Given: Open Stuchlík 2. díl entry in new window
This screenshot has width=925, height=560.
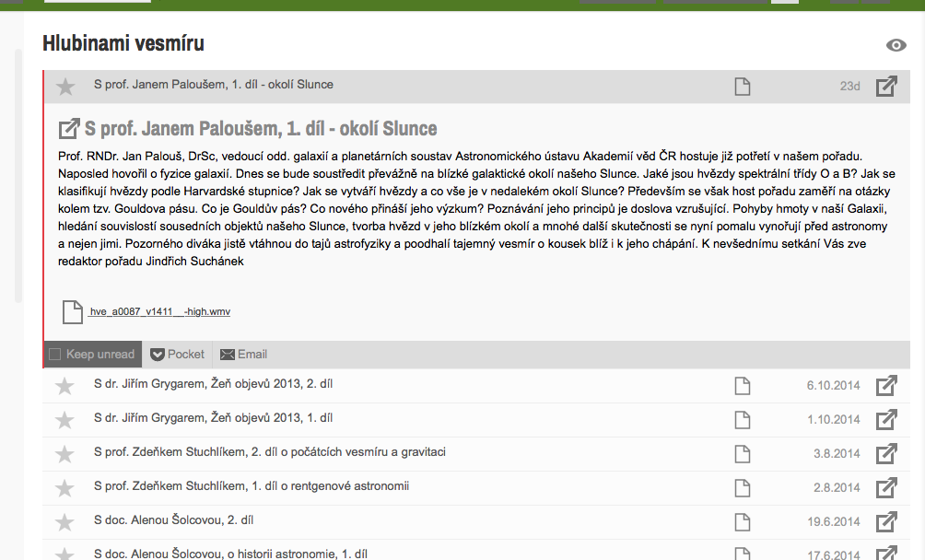Looking at the screenshot, I should [x=886, y=453].
